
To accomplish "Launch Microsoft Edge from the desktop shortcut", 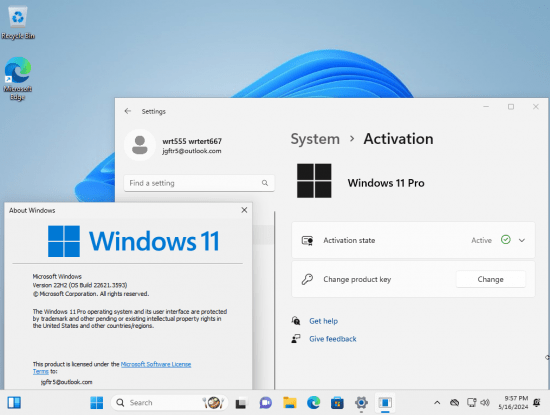I will point(18,79).
